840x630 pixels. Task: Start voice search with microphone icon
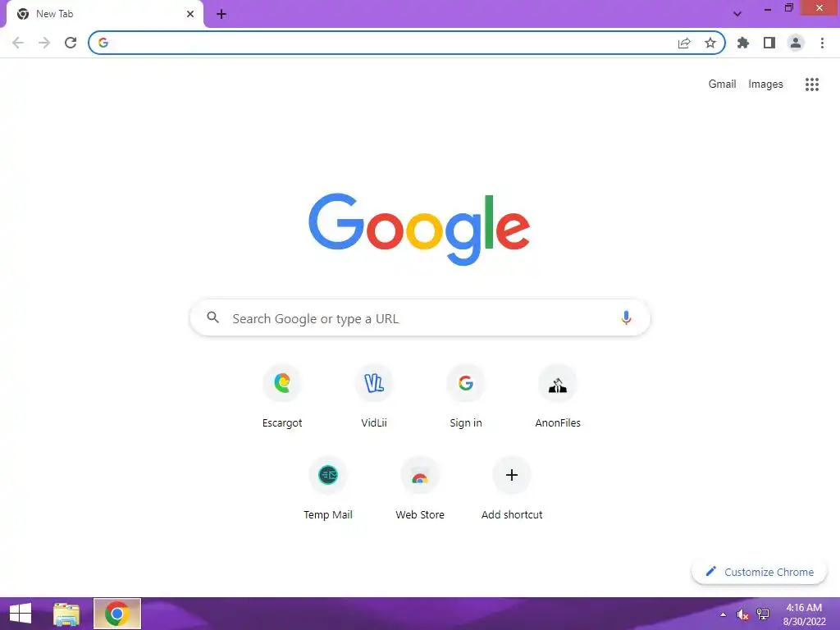[x=626, y=317]
